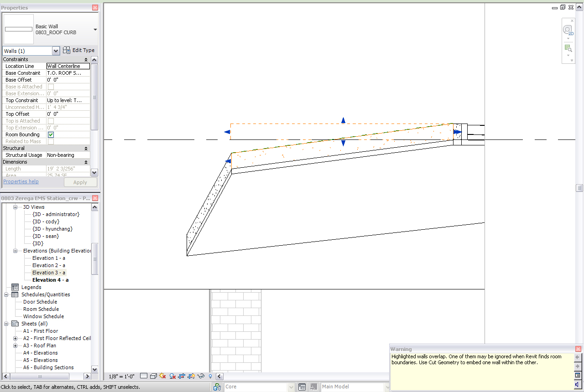Click the Visual Style cube icon
Screen dimensions: 584x392
(x=154, y=376)
